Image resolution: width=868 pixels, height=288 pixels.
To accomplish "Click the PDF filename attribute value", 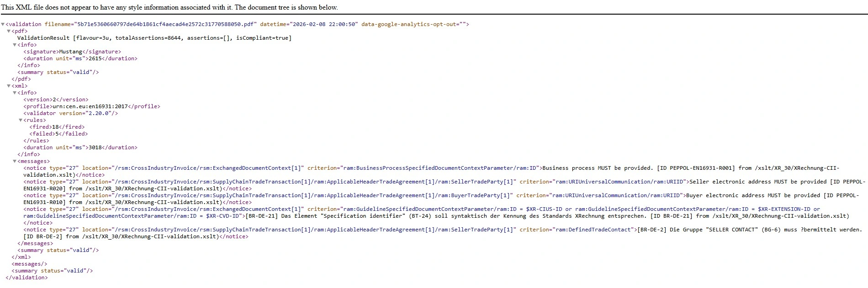I will tap(167, 24).
